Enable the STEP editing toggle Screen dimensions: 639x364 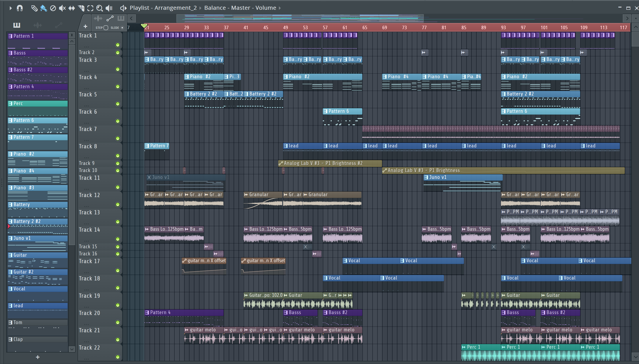tap(106, 28)
